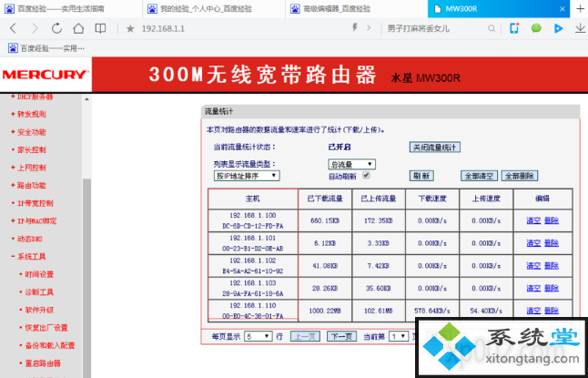
Task: Close the MW300R tab
Action: tap(563, 8)
